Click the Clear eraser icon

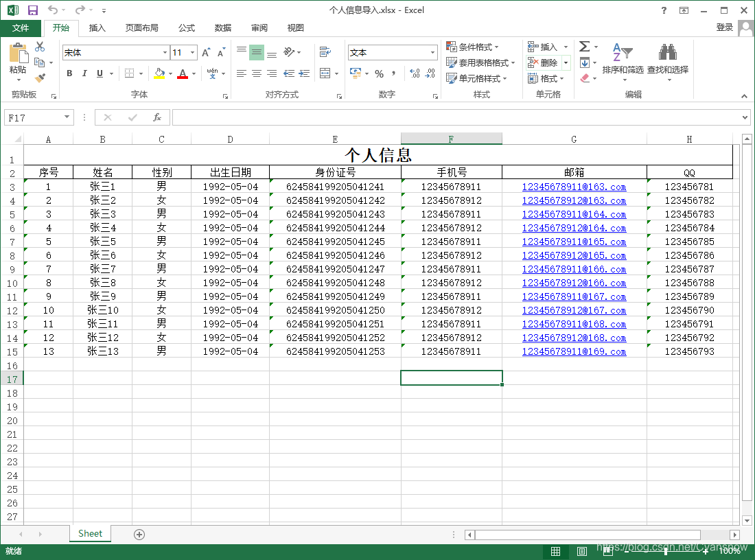pyautogui.click(x=585, y=78)
